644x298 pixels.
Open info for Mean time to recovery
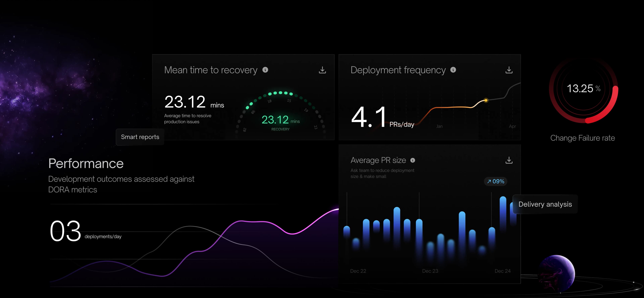click(265, 70)
